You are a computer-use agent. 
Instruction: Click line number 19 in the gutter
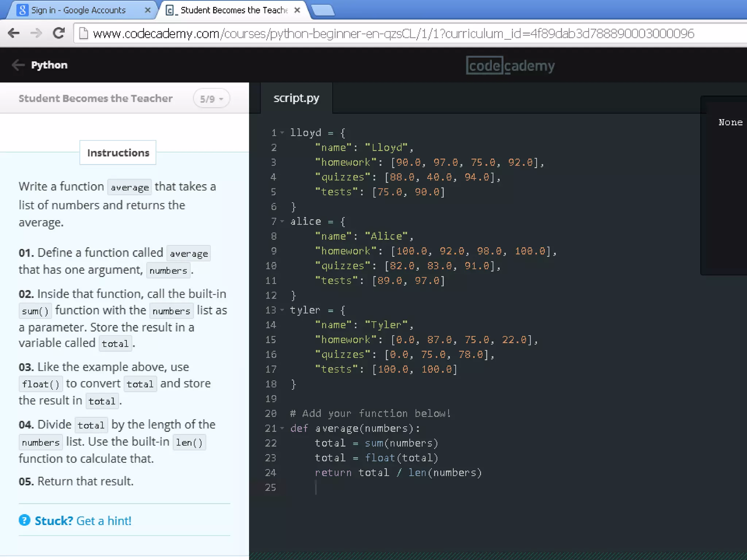[271, 399]
